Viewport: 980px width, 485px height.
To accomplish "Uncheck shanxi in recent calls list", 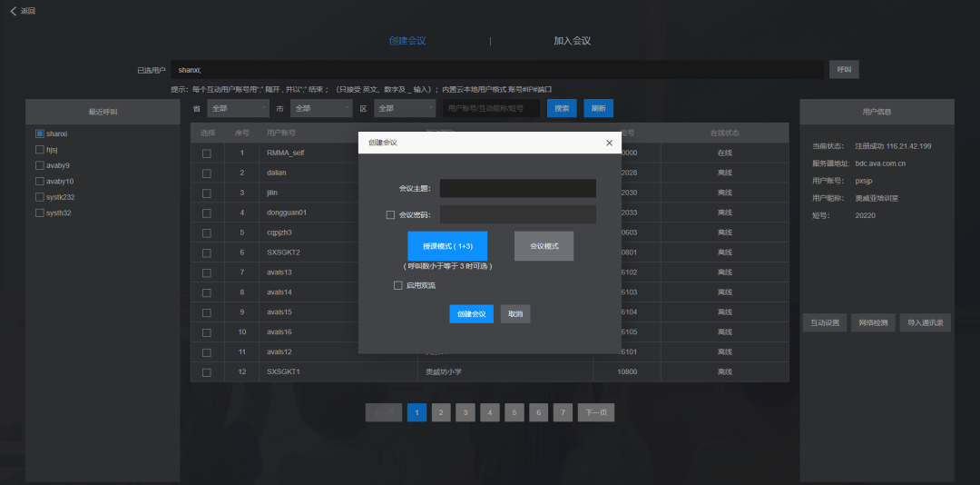I will click(40, 134).
